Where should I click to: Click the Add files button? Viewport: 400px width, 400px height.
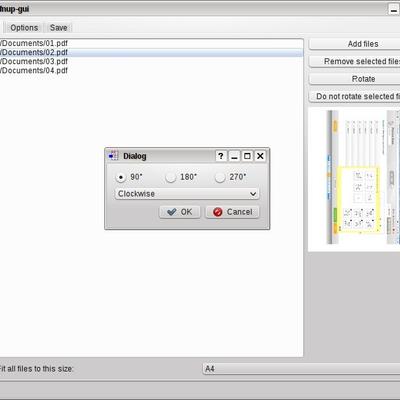[355, 44]
